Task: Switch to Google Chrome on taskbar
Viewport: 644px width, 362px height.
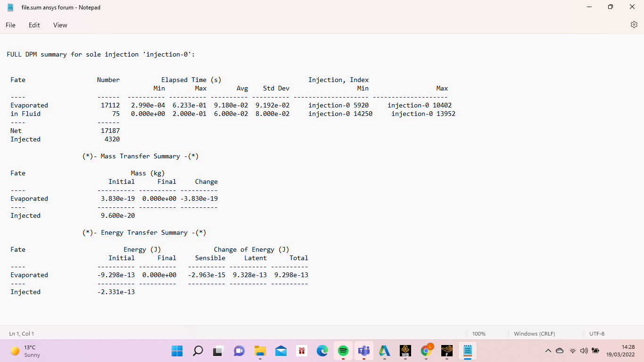Action: pyautogui.click(x=426, y=351)
